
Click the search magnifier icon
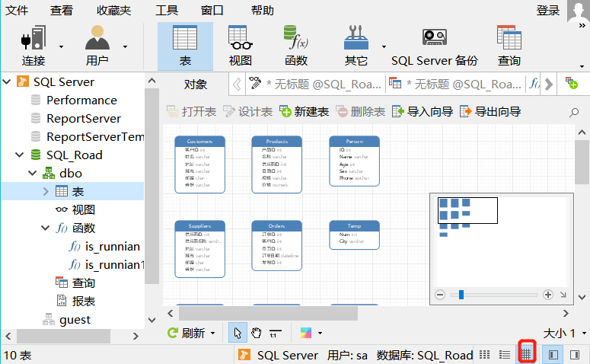574,112
